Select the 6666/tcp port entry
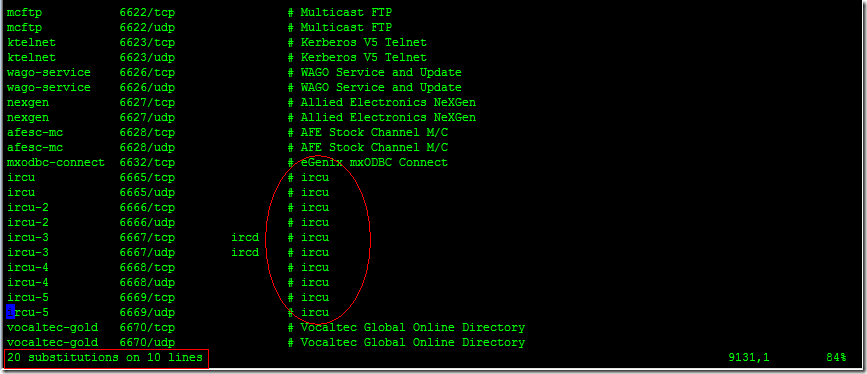The image size is (867, 374). [x=147, y=207]
